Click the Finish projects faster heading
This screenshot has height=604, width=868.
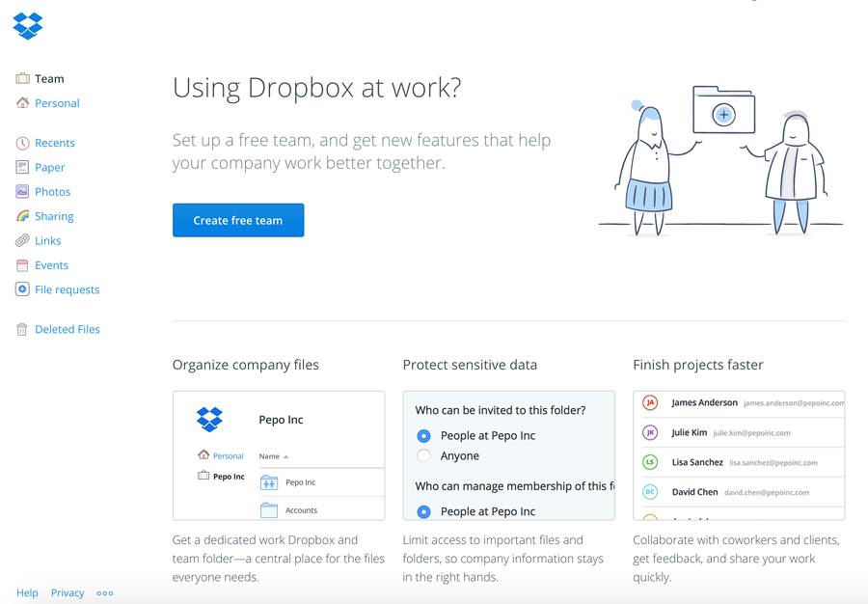698,365
